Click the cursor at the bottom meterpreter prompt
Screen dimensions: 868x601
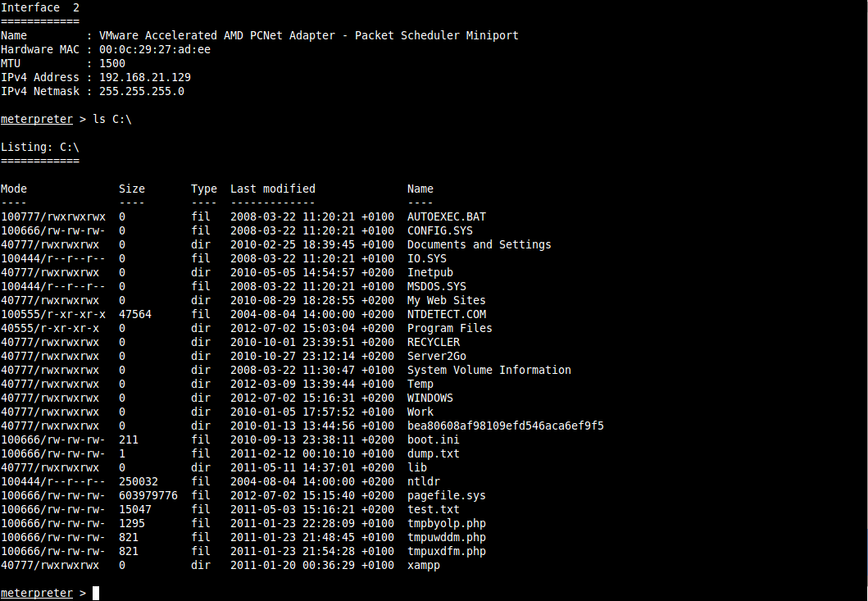point(96,593)
